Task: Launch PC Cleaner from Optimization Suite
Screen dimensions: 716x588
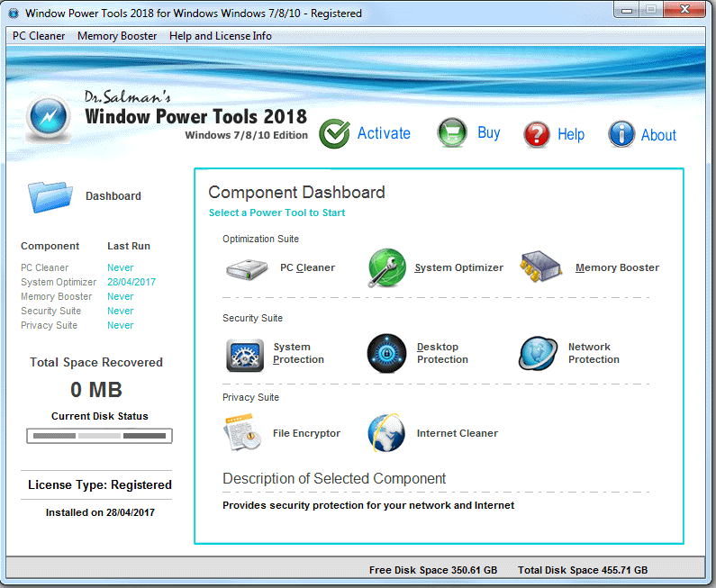Action: 307,267
